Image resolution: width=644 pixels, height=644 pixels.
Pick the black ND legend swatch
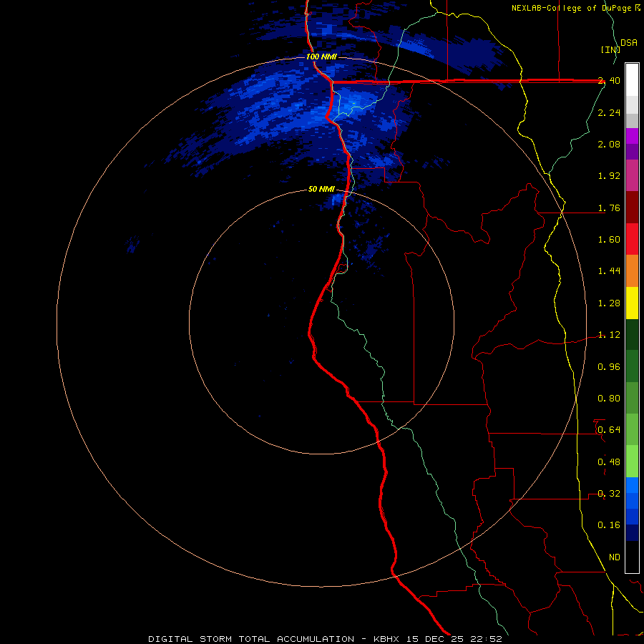[632, 557]
